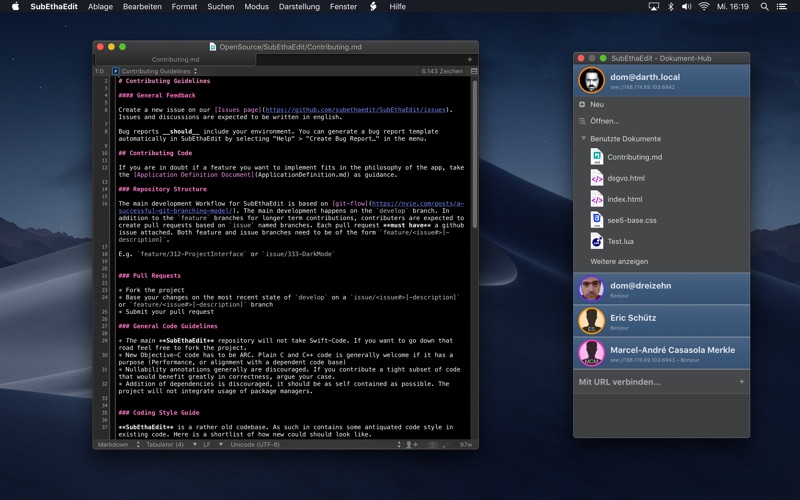
Task: Open the Hilfe menu
Action: [397, 7]
